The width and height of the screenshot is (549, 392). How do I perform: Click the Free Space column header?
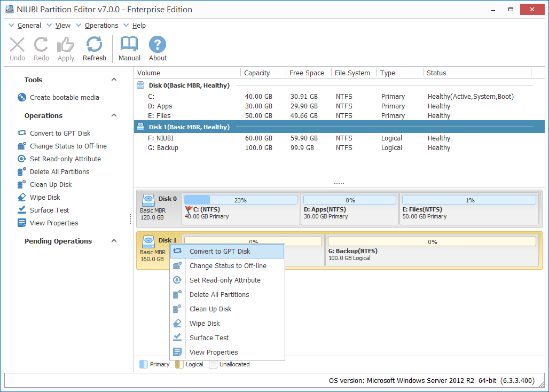pos(309,73)
